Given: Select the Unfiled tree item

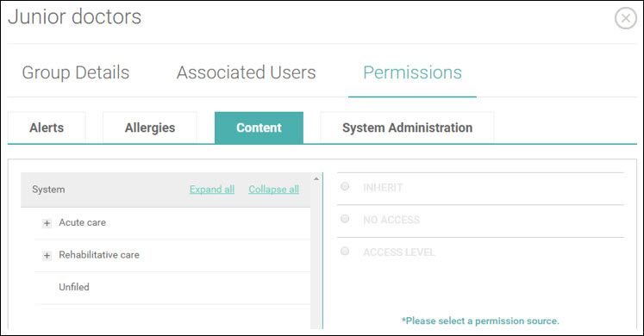Looking at the screenshot, I should click(x=74, y=287).
